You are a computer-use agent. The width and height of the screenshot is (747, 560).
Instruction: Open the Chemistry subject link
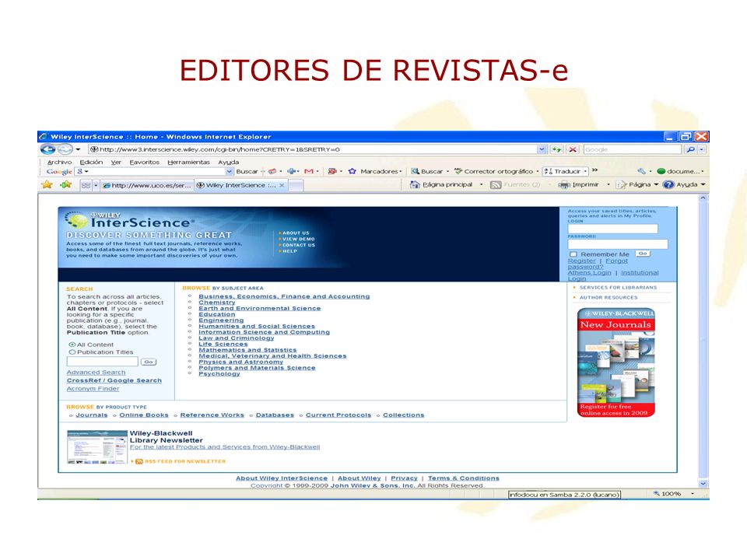[217, 303]
